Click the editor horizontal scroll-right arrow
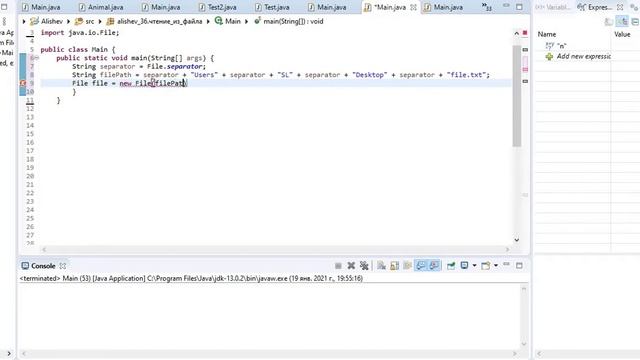This screenshot has width=640, height=360. (508, 249)
